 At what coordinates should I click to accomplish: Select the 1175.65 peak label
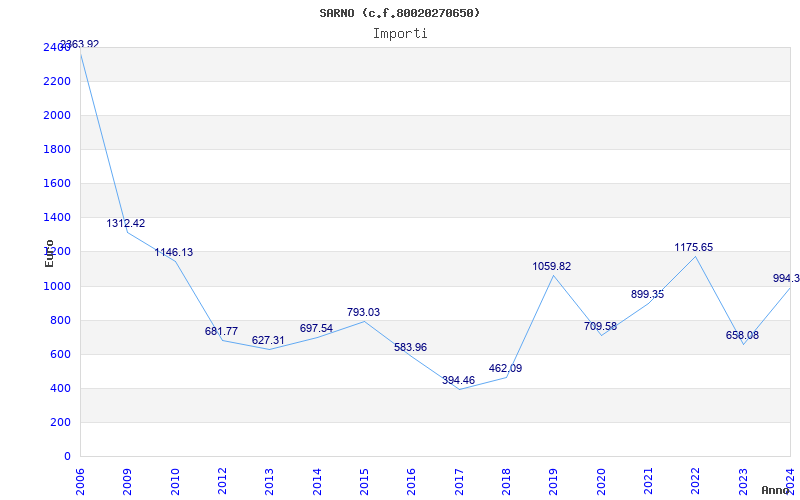tap(693, 247)
